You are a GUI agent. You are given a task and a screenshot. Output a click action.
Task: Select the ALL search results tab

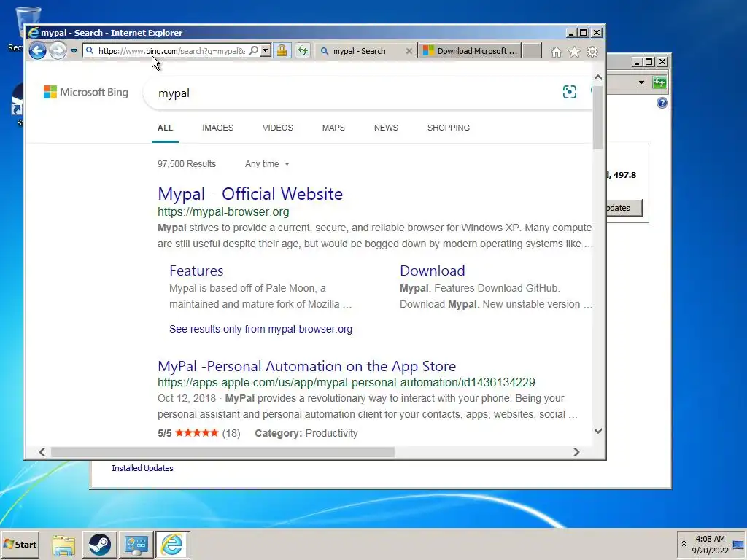(166, 128)
